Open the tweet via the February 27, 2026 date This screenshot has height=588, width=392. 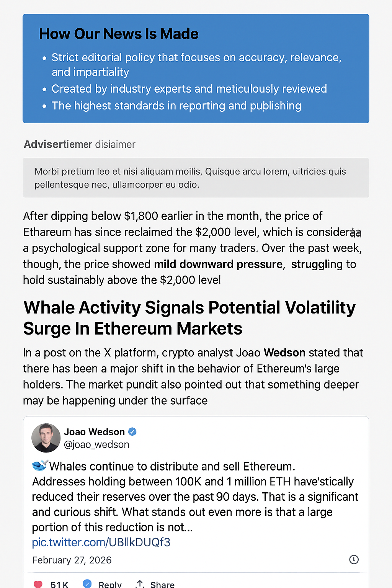[72, 560]
